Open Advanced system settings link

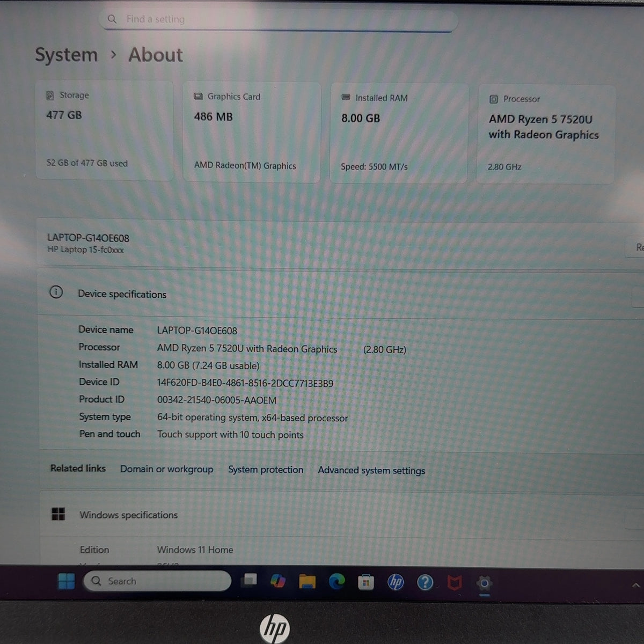click(x=371, y=471)
